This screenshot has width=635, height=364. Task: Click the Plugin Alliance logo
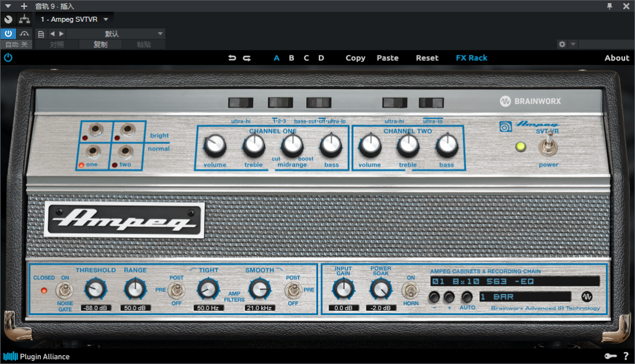click(x=37, y=357)
